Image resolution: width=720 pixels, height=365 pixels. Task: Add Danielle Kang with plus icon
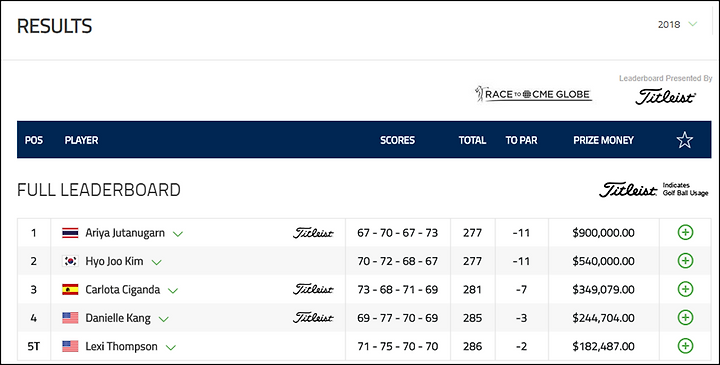tap(685, 318)
